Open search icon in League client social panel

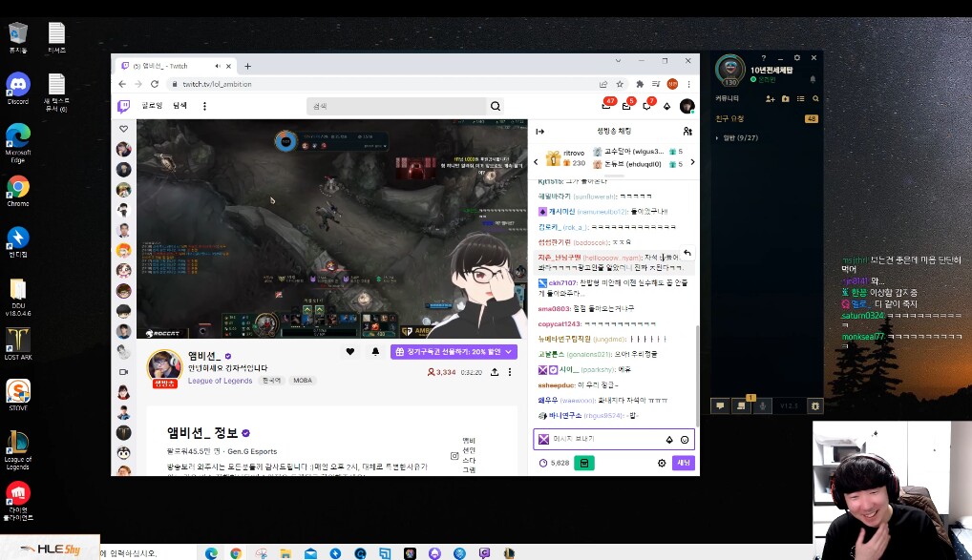815,98
